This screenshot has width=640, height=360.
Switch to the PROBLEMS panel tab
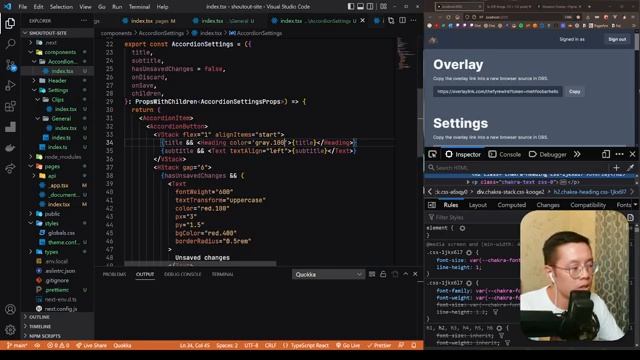[114, 274]
